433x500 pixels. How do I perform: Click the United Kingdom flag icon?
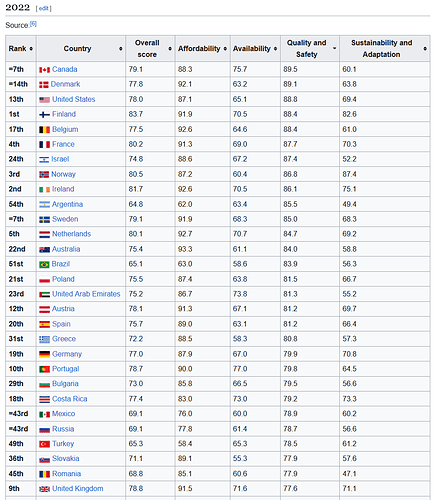click(44, 489)
